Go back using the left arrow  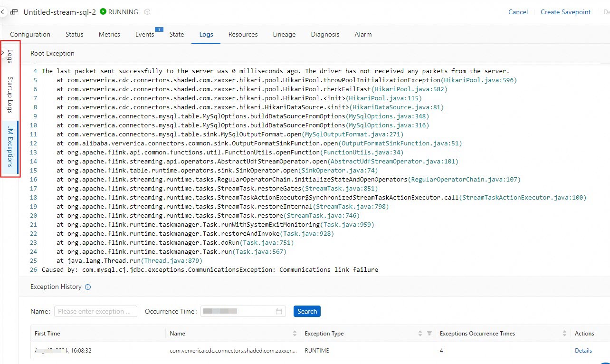[x=3, y=11]
